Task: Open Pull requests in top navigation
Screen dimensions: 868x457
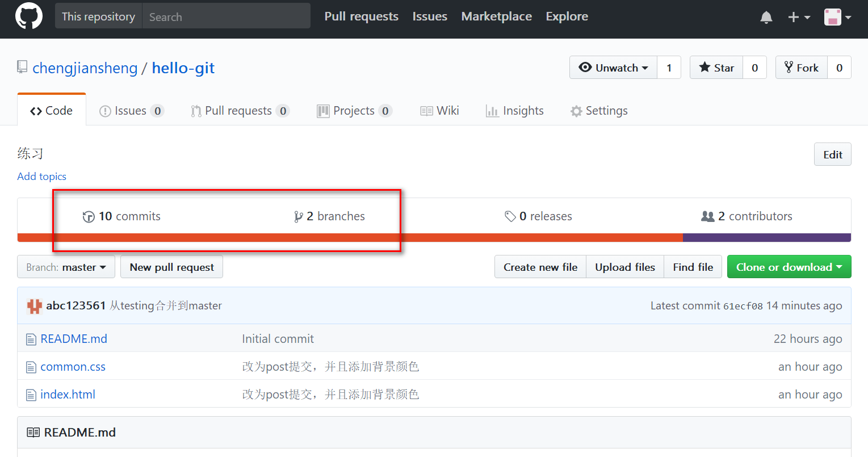Action: (x=361, y=16)
